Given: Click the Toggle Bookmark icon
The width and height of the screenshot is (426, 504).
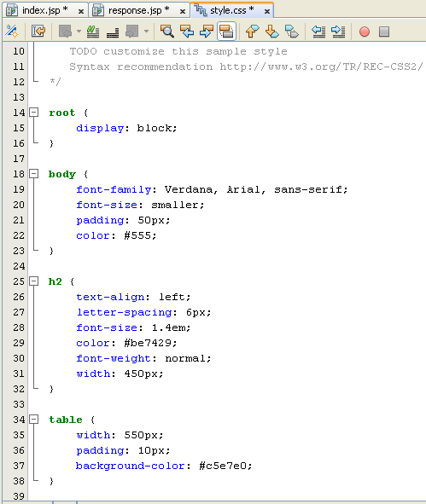Looking at the screenshot, I should [x=292, y=32].
